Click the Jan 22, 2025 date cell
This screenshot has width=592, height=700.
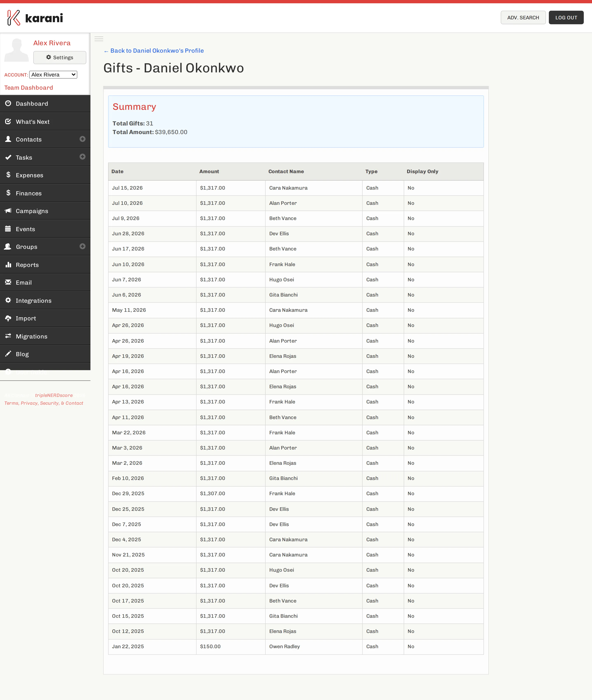[x=152, y=647]
